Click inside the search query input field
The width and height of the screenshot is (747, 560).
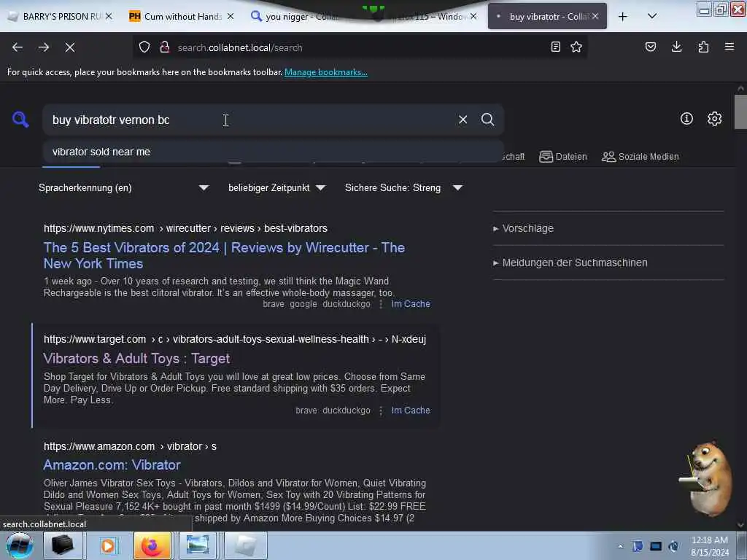pos(248,120)
